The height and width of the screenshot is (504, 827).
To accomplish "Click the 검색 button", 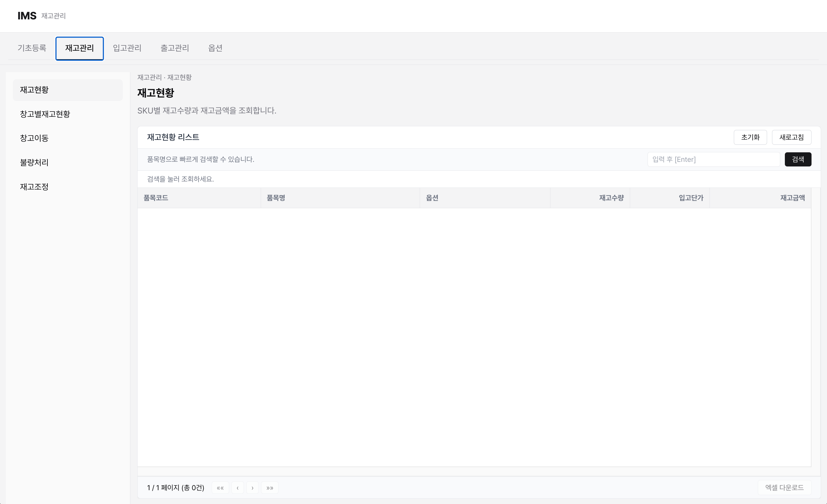I will click(x=798, y=159).
